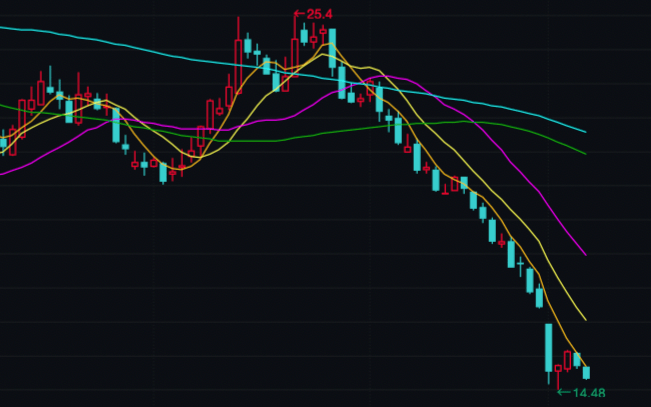Image resolution: width=651 pixels, height=407 pixels.
Task: Select the cyan cross-shaped doji candle
Action: point(520,266)
